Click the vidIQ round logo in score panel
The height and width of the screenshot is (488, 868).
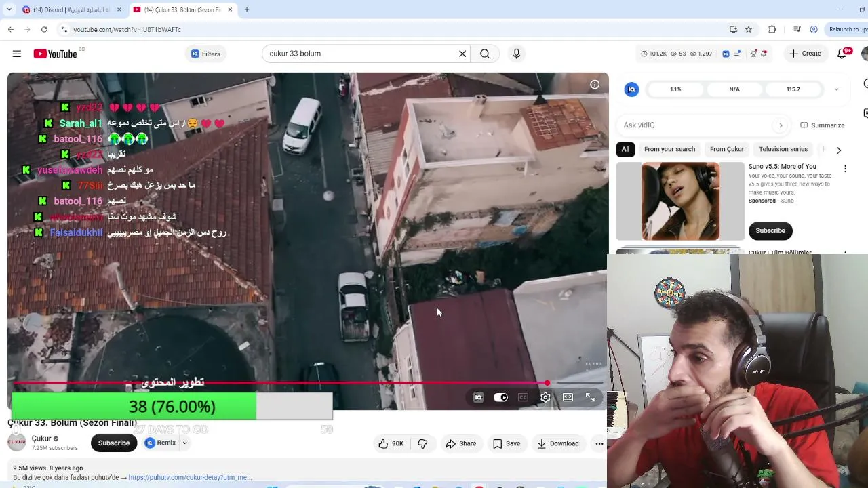click(631, 89)
